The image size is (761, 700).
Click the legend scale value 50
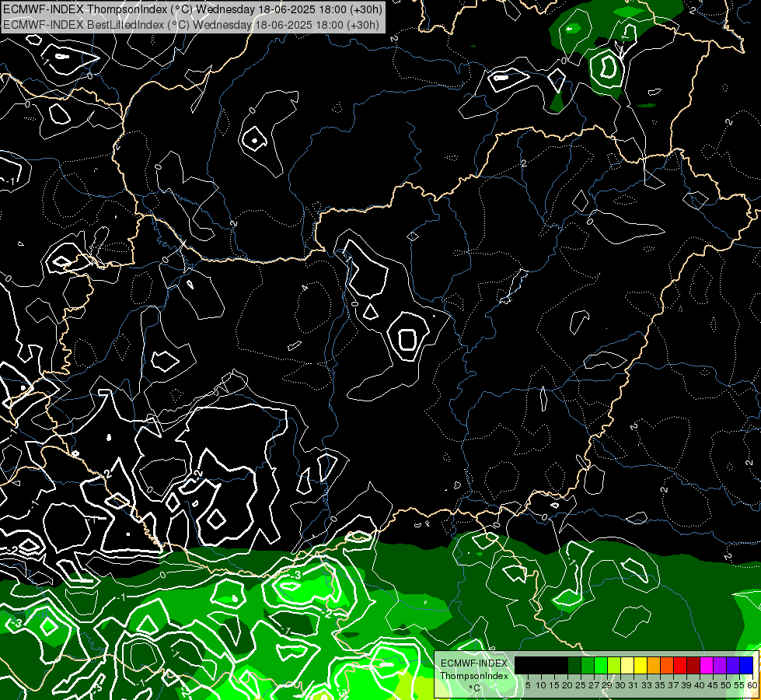pos(727,685)
